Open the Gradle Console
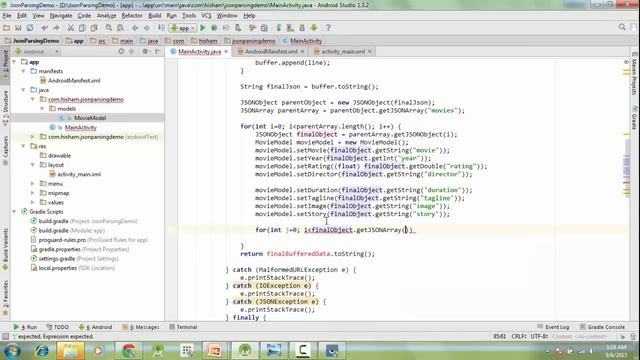The height and width of the screenshot is (360, 640). click(x=602, y=327)
